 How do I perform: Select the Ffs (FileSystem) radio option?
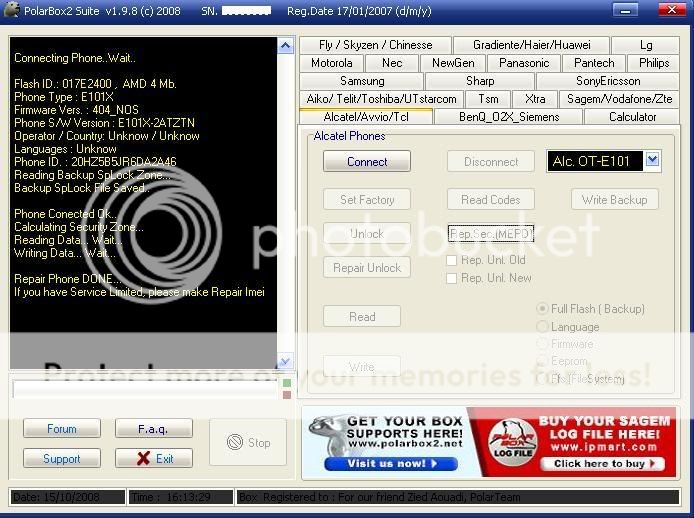pyautogui.click(x=542, y=379)
